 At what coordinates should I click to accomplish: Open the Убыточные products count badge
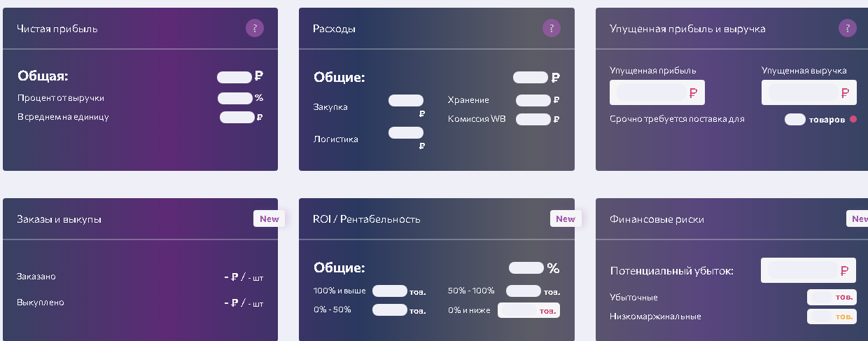click(x=832, y=298)
